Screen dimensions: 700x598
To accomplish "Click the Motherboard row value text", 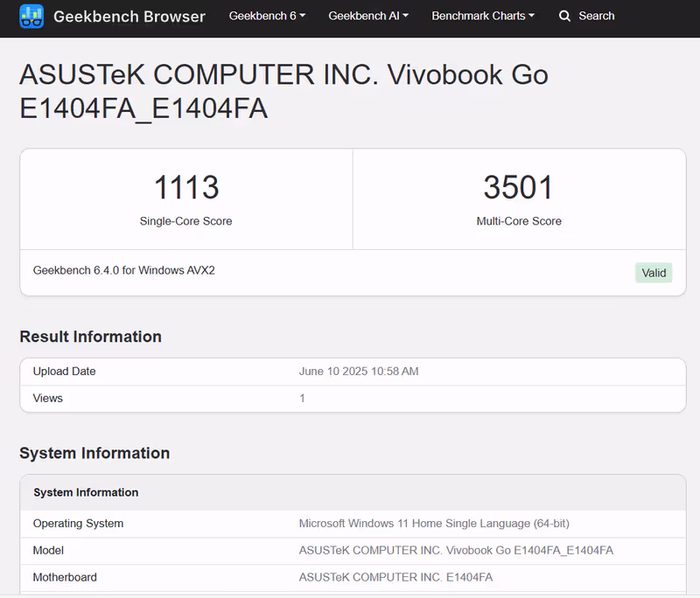I will tap(395, 578).
